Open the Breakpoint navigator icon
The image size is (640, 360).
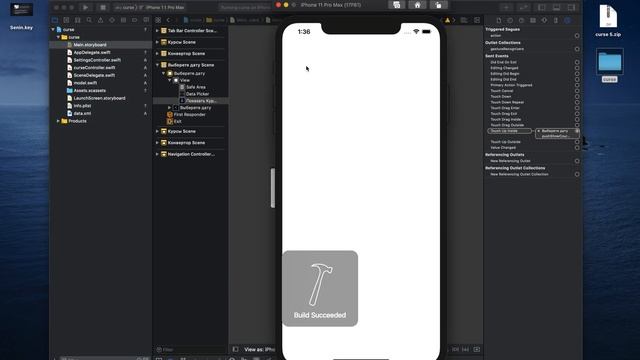[x=135, y=20]
